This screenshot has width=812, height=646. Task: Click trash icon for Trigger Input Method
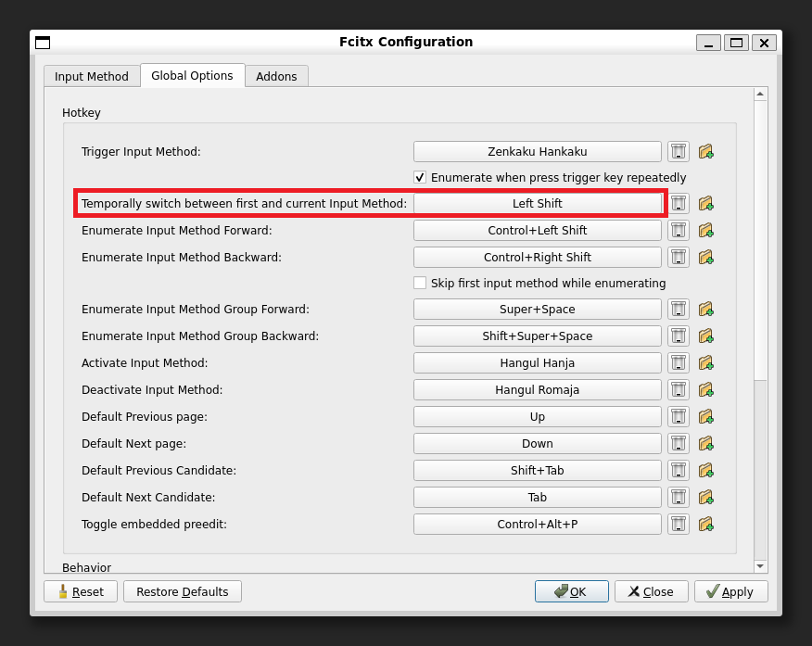point(679,152)
